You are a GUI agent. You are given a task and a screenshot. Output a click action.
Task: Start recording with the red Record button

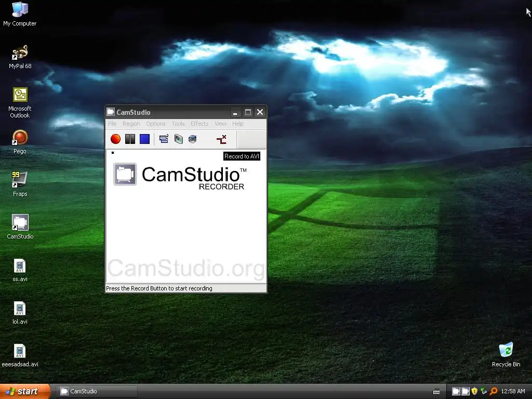(115, 139)
